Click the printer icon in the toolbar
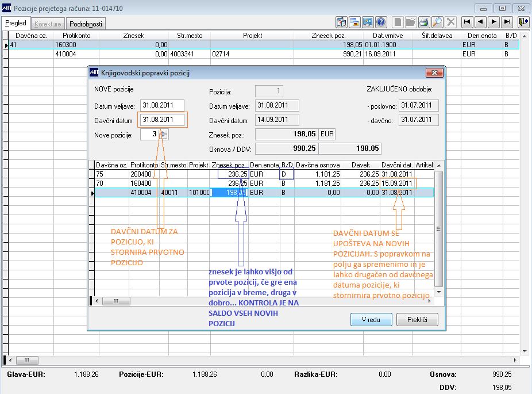The height and width of the screenshot is (394, 532). tap(424, 22)
